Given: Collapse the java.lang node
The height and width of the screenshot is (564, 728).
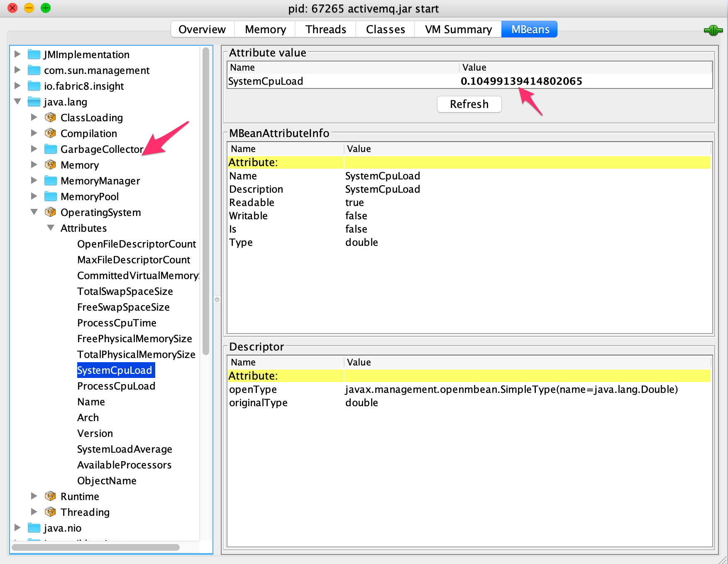Looking at the screenshot, I should [17, 101].
